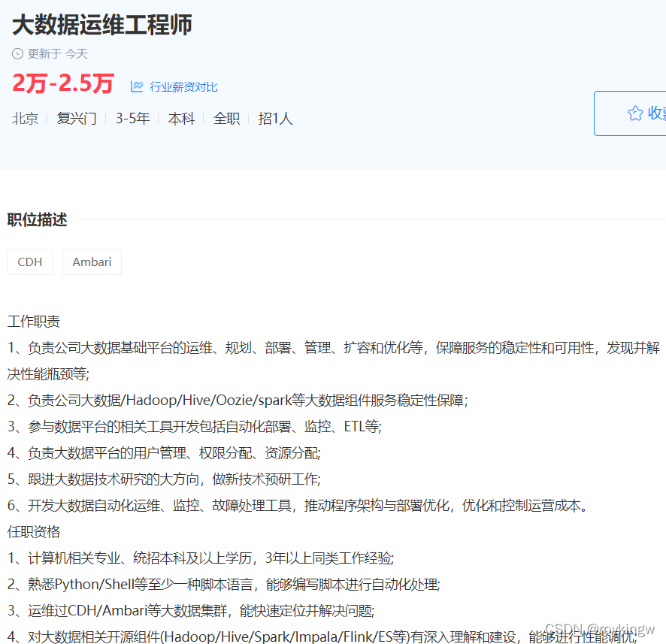The image size is (666, 644).
Task: Click the clock icon beside 更新于
Action: pos(17,53)
